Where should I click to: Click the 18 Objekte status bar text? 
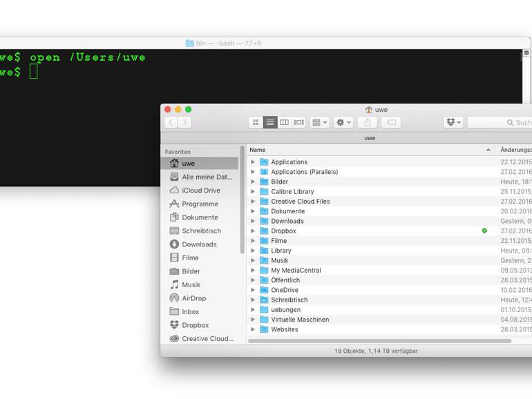tap(376, 351)
